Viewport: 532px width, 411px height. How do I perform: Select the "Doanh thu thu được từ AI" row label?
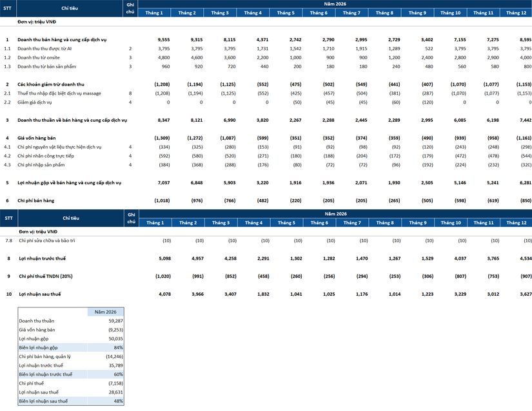coord(44,49)
